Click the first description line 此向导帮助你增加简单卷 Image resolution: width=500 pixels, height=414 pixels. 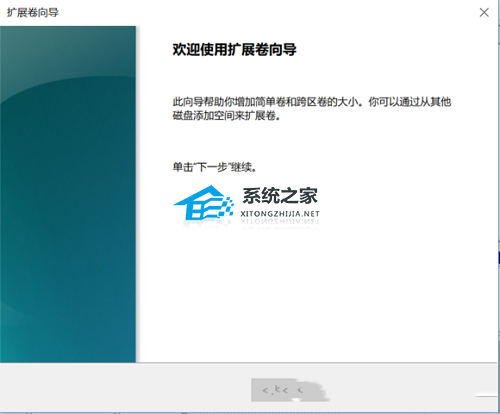pyautogui.click(x=312, y=102)
